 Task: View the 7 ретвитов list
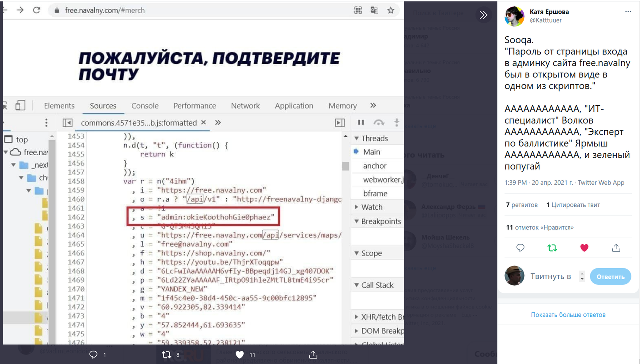522,205
